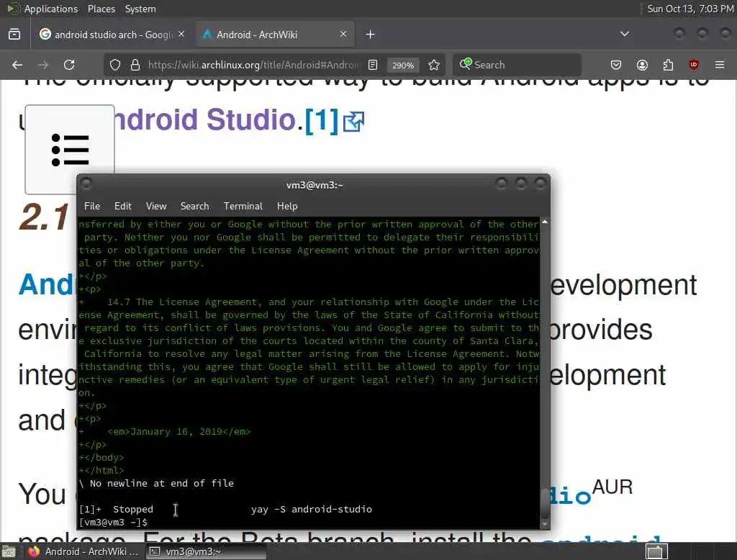Viewport: 737px width, 560px height.
Task: Open the terminal Edit menu
Action: pyautogui.click(x=122, y=206)
